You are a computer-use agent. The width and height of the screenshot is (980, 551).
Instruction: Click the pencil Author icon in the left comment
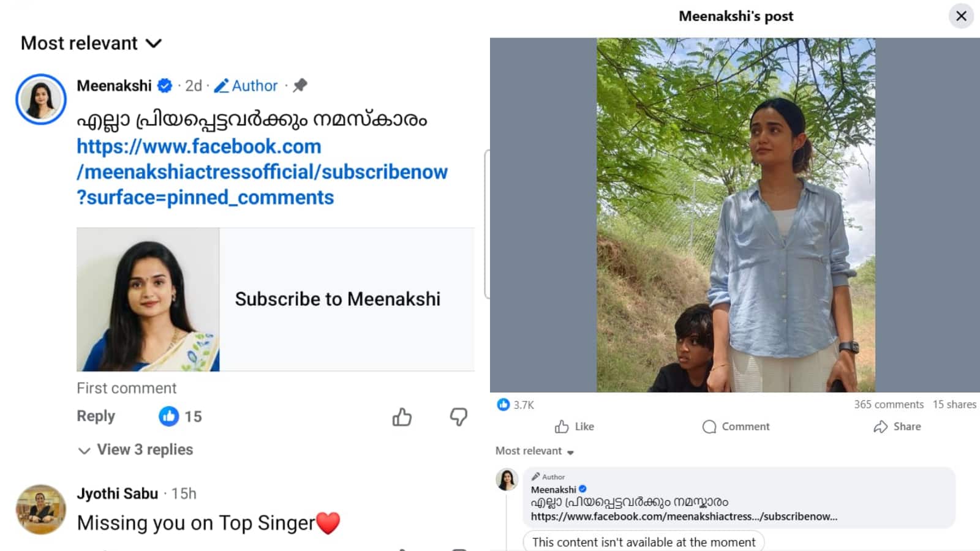222,86
